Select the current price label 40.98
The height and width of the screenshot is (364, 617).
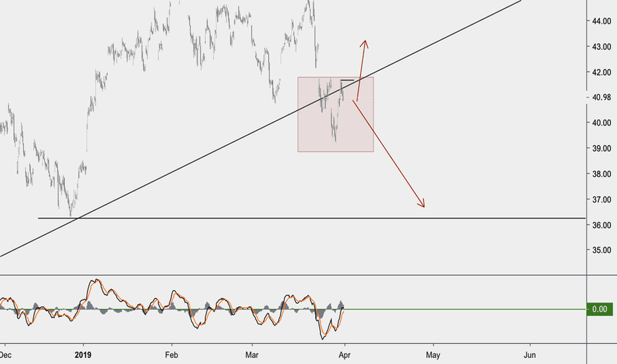click(602, 97)
